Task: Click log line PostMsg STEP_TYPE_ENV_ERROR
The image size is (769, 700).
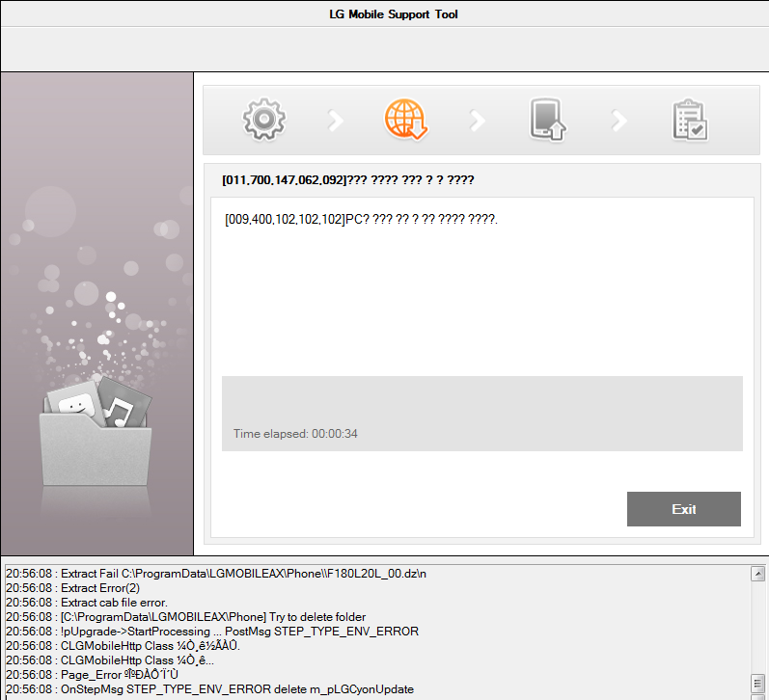Action: point(212,632)
